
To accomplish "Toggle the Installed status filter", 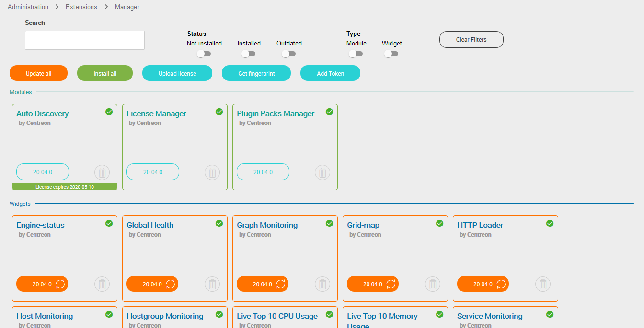I will click(x=248, y=54).
